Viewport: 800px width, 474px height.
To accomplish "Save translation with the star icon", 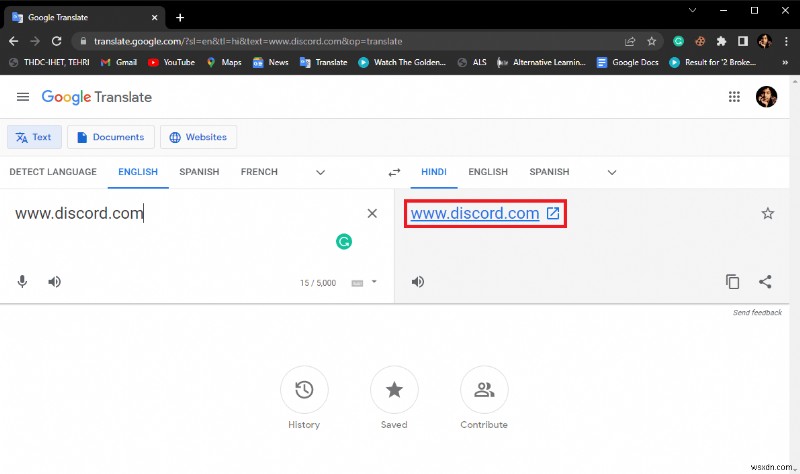I will point(768,213).
